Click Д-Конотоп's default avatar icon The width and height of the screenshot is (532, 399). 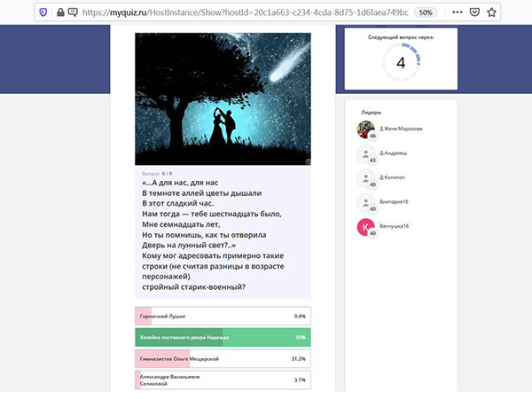(365, 178)
